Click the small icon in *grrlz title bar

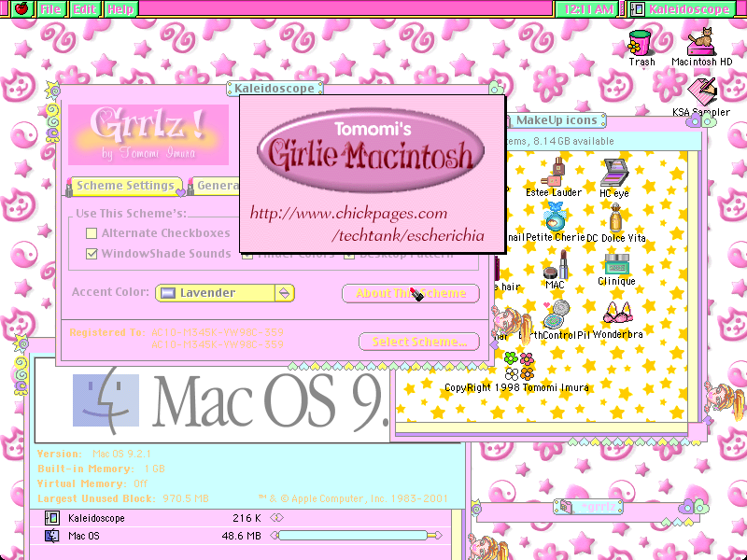click(566, 507)
